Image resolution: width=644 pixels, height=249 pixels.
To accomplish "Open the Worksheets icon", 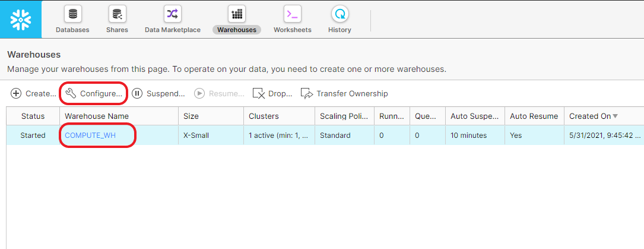I will (x=292, y=14).
